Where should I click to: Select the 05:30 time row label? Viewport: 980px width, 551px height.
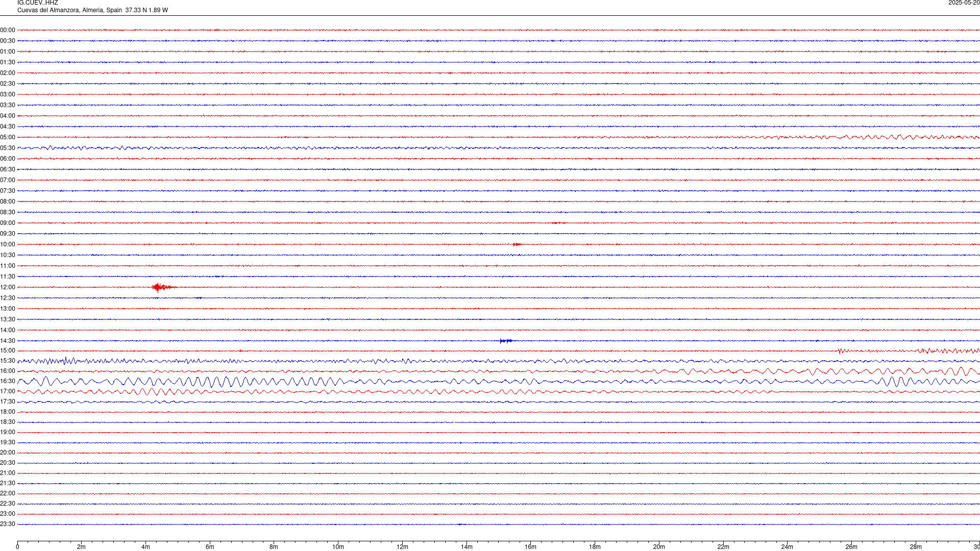point(8,148)
